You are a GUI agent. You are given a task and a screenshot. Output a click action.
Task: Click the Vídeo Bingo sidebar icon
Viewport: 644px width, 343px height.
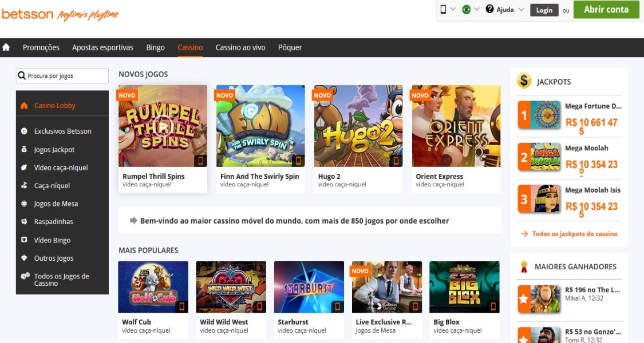[24, 240]
